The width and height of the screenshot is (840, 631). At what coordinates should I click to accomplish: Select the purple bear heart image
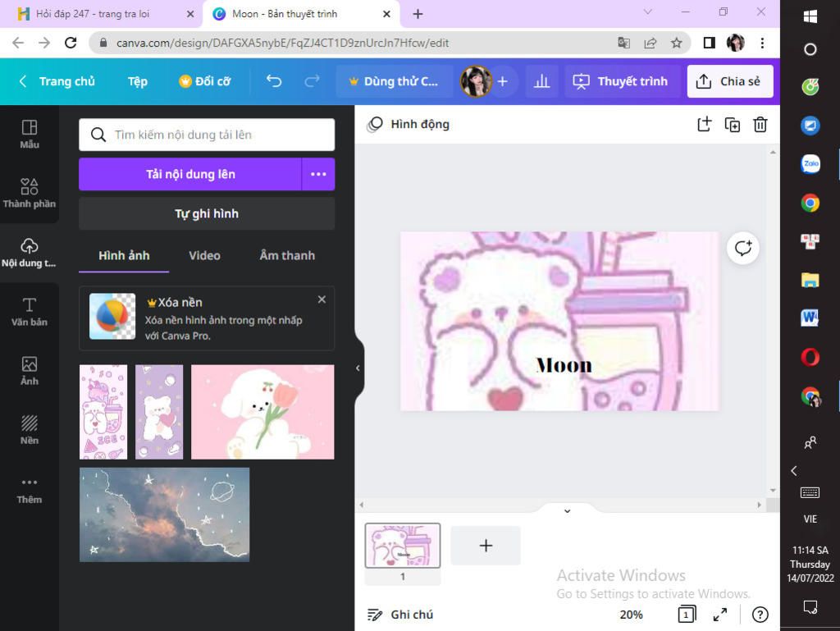tap(159, 412)
